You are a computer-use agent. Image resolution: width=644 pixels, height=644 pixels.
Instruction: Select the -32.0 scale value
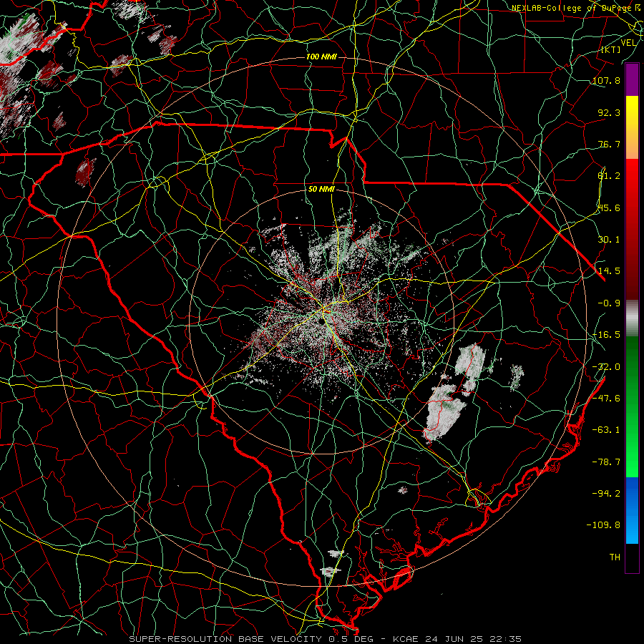click(x=606, y=367)
